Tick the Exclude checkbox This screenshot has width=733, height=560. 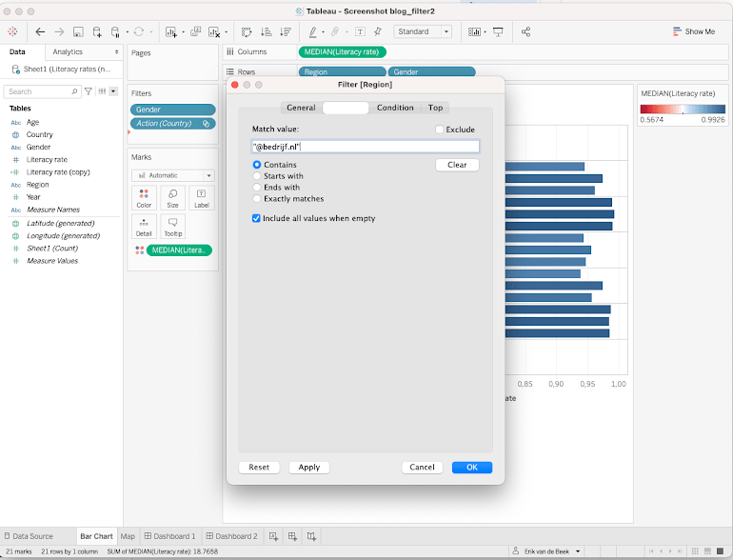(439, 130)
